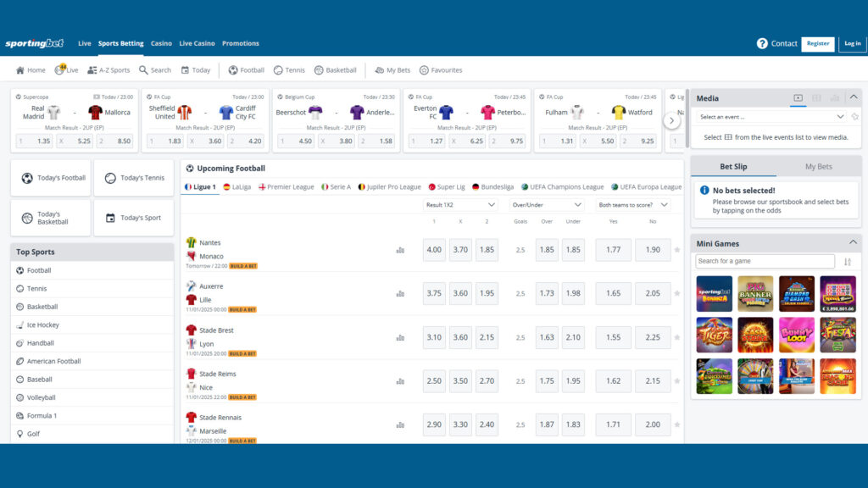Image resolution: width=868 pixels, height=488 pixels.
Task: Favourite the Auxerre vs Lille match star
Action: (x=677, y=294)
